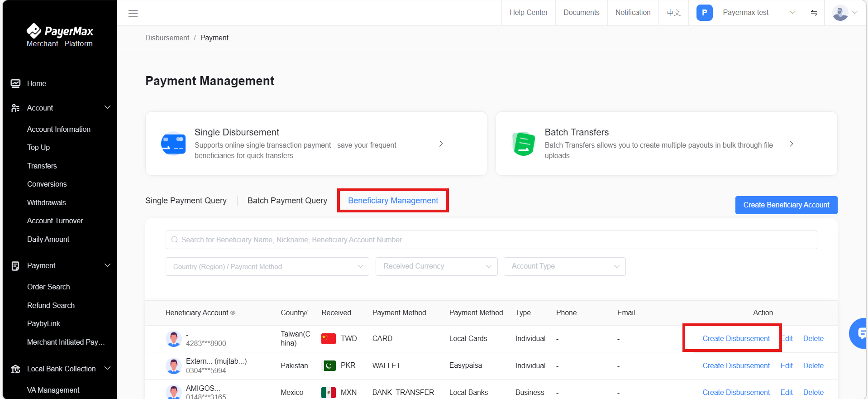This screenshot has height=399, width=868.
Task: Click the switch-account arrows icon
Action: click(x=814, y=13)
